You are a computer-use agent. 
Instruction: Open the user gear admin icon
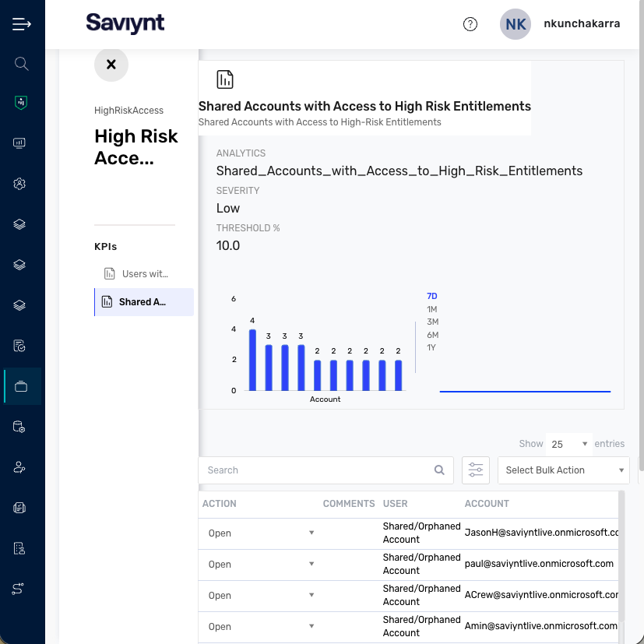point(19,184)
